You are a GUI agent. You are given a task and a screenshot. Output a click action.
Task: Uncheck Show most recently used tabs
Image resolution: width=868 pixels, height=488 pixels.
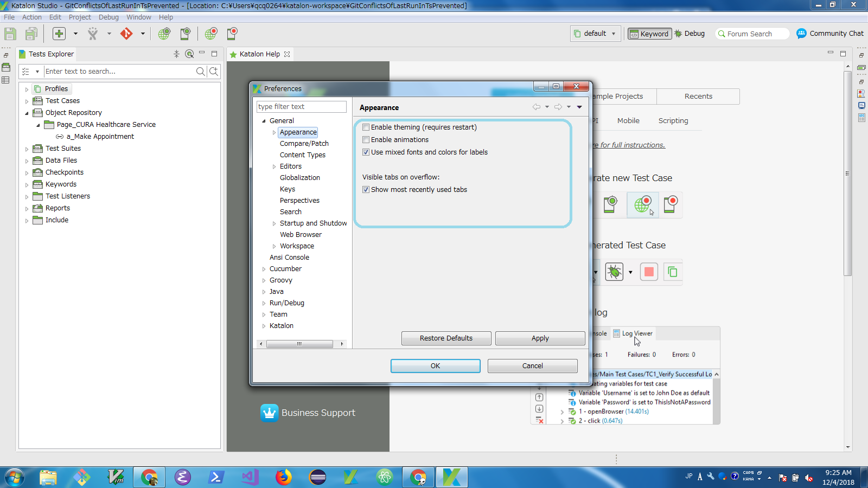coord(366,190)
